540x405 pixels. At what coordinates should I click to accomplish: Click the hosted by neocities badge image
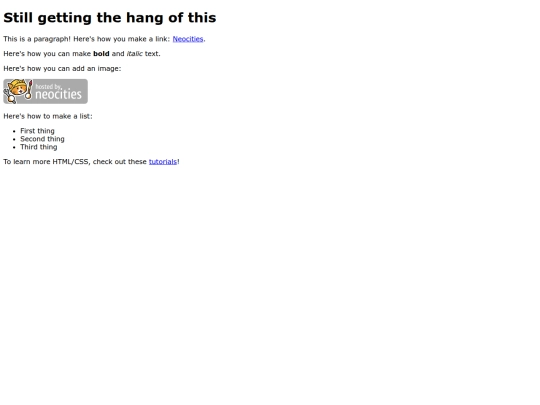pyautogui.click(x=45, y=91)
